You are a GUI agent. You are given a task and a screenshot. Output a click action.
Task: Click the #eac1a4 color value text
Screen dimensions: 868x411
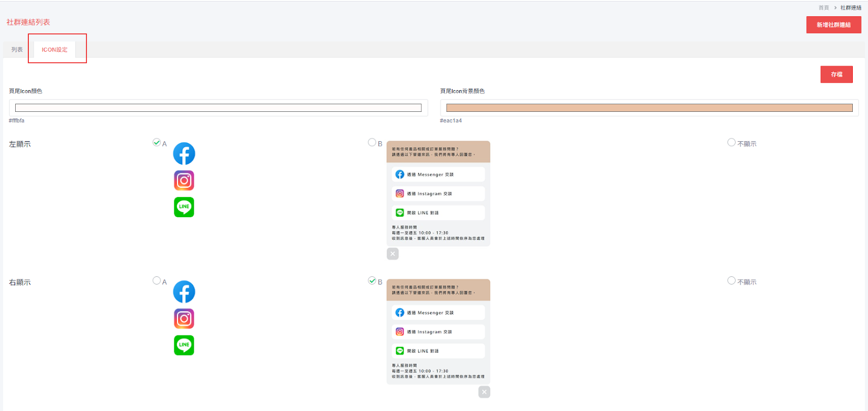pos(451,121)
